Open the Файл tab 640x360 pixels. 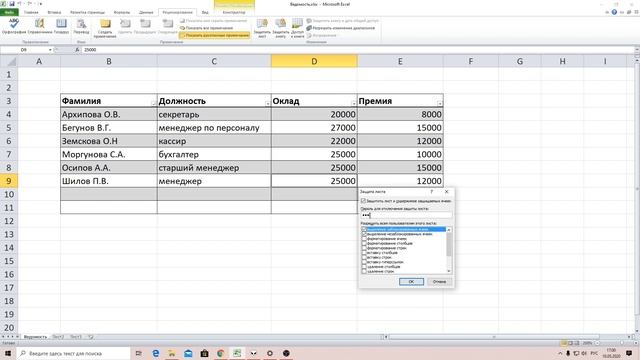point(9,12)
